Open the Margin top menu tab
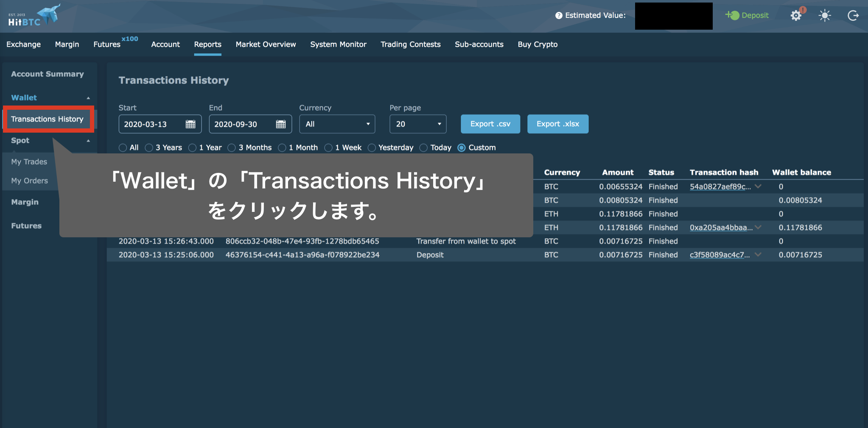The image size is (868, 428). tap(67, 44)
